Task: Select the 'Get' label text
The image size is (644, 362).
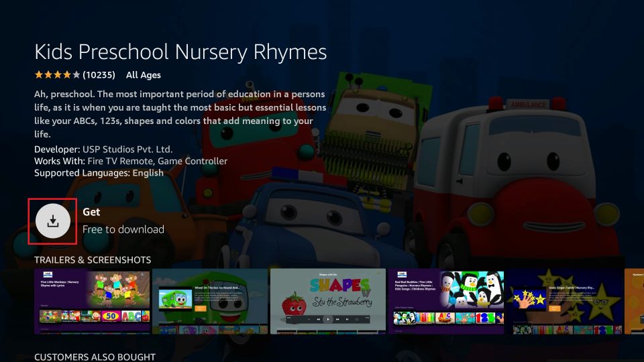Action: pos(91,212)
